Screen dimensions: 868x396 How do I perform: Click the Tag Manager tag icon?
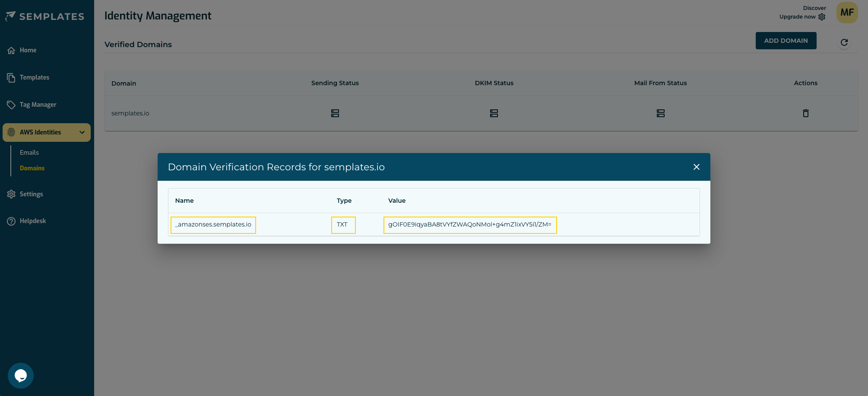[x=11, y=105]
